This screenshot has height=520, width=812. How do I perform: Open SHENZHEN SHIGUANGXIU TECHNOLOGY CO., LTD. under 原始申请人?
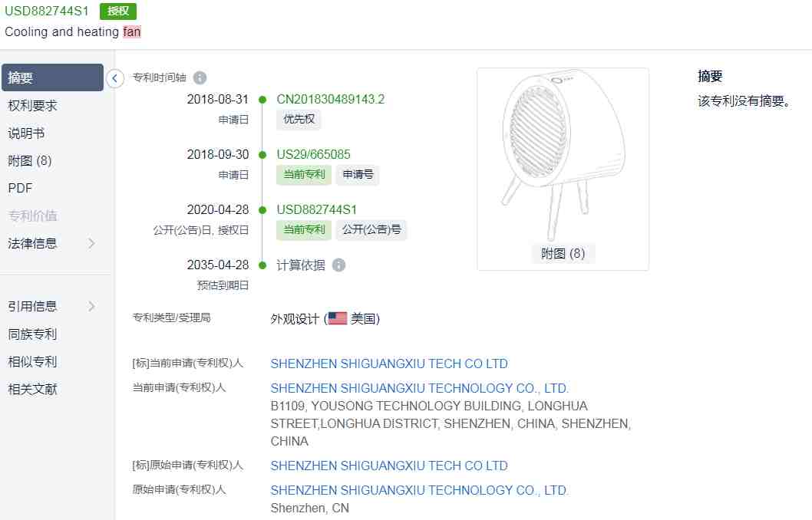pyautogui.click(x=420, y=490)
